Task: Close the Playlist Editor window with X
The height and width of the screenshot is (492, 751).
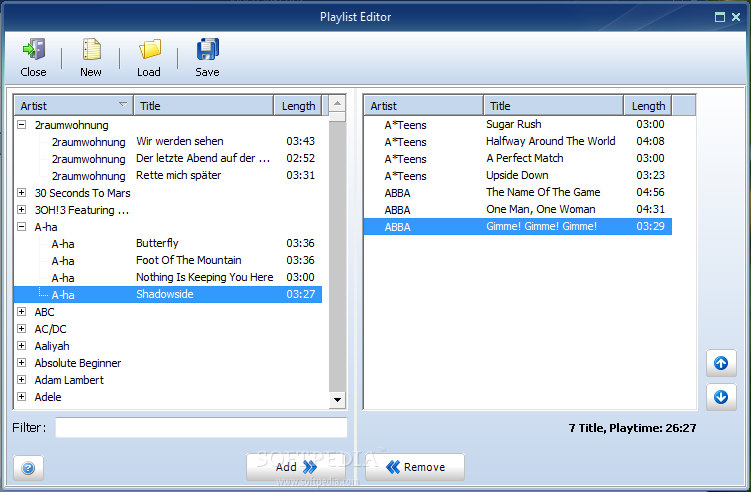Action: [736, 17]
